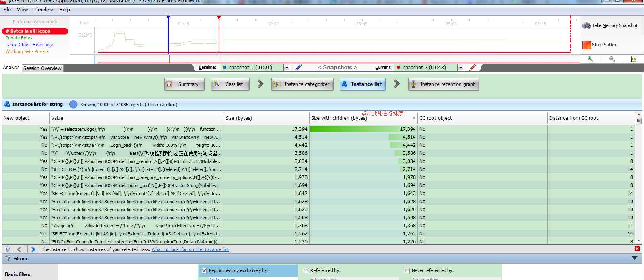Select row with value Login_back style

318,145
